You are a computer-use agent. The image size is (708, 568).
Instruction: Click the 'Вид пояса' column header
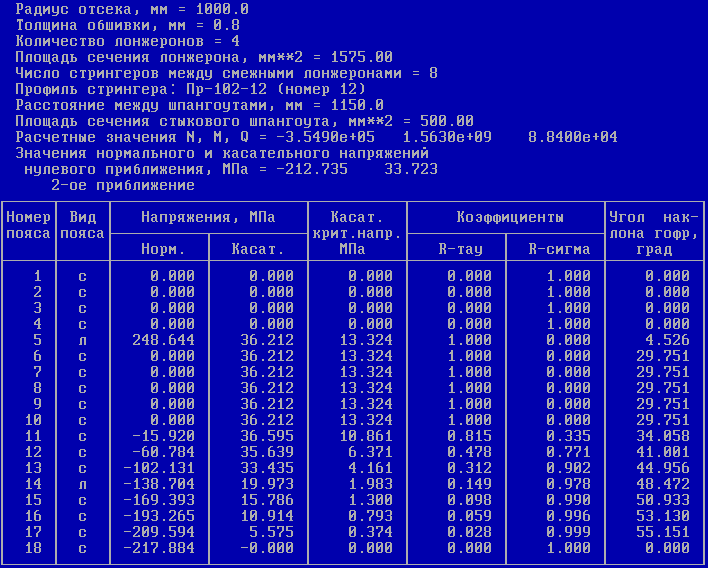click(82, 225)
